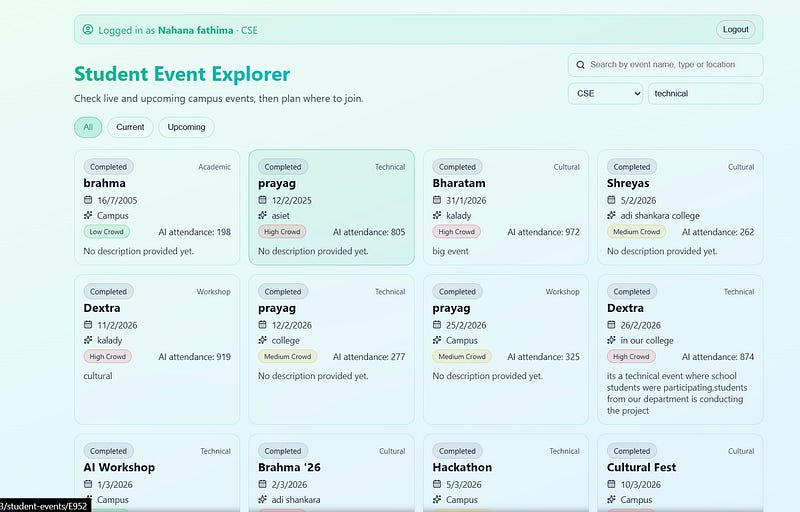Click location icon beside Campus on Cultural Fest card
Image resolution: width=800 pixels, height=512 pixels.
(x=611, y=499)
